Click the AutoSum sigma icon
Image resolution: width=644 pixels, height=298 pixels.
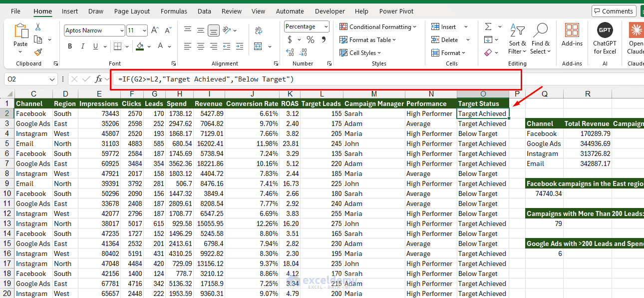pyautogui.click(x=488, y=26)
